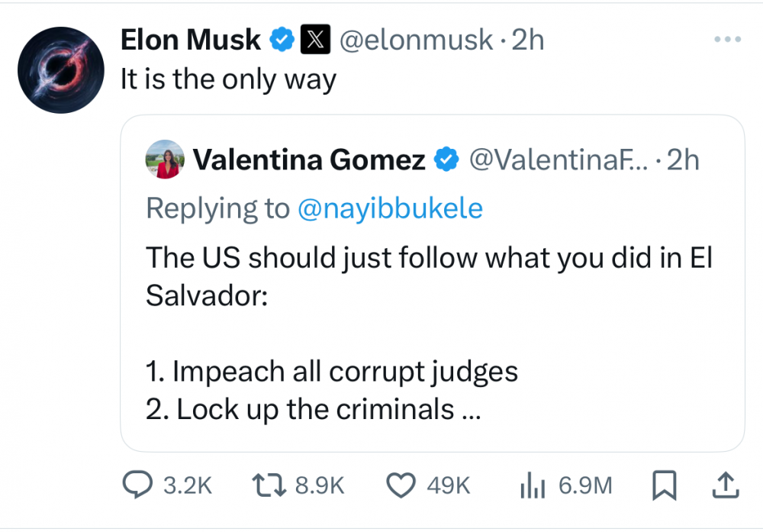Screen dimensions: 763x532
Task: Open Elon Musk's profile picture
Action: (x=61, y=70)
